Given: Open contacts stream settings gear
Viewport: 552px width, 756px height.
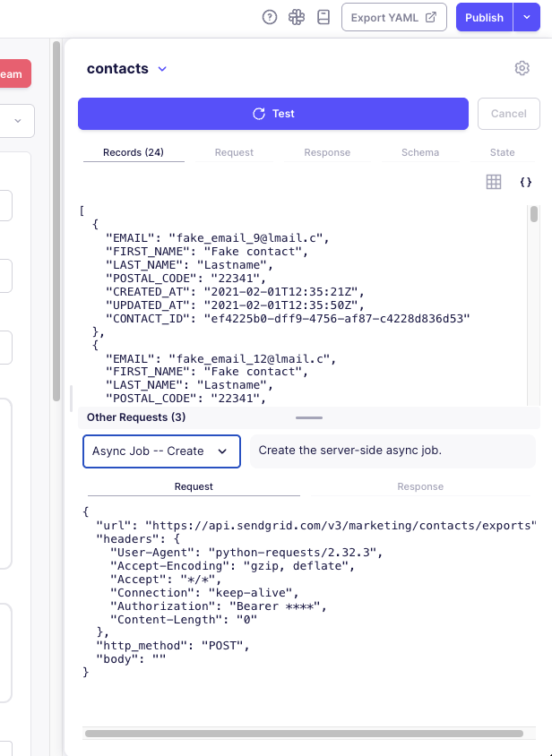Looking at the screenshot, I should 522,69.
